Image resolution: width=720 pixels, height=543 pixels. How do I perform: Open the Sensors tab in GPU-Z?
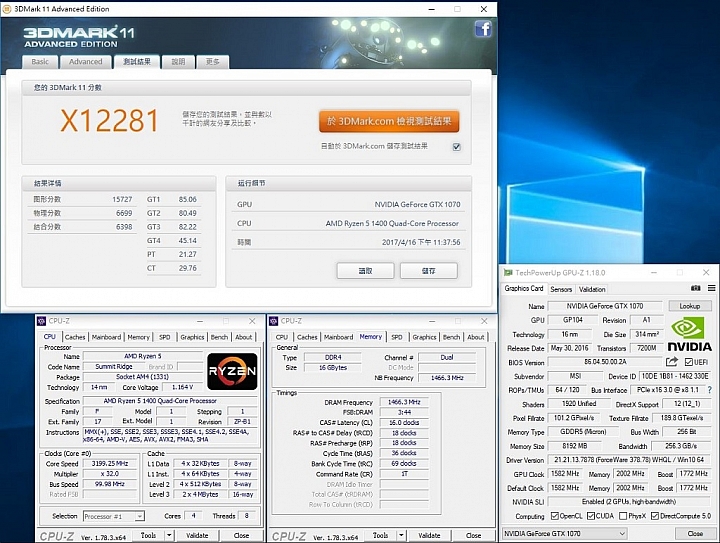click(x=561, y=288)
